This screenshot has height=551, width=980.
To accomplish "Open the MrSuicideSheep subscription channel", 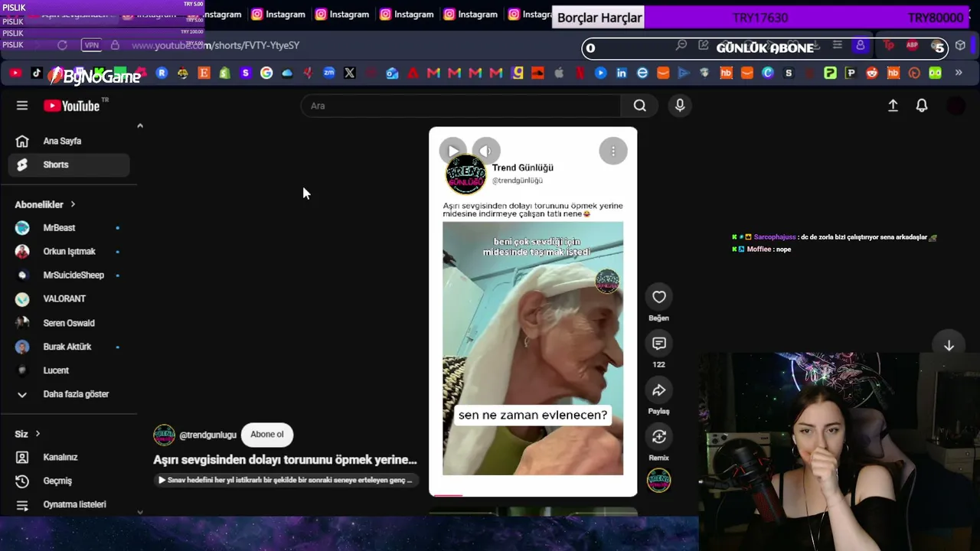I will tap(69, 275).
